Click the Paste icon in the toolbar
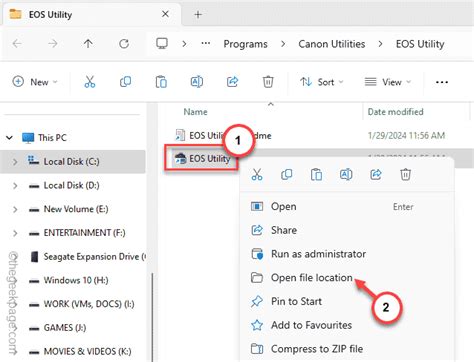474x362 pixels. pyautogui.click(x=161, y=82)
